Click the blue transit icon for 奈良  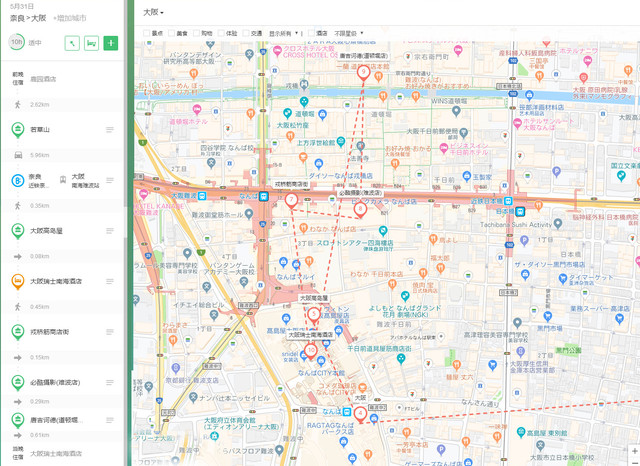pos(18,180)
